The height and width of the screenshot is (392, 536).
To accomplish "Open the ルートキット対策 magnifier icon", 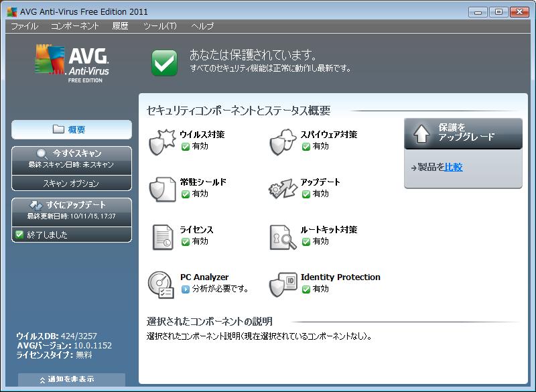I will tap(283, 237).
